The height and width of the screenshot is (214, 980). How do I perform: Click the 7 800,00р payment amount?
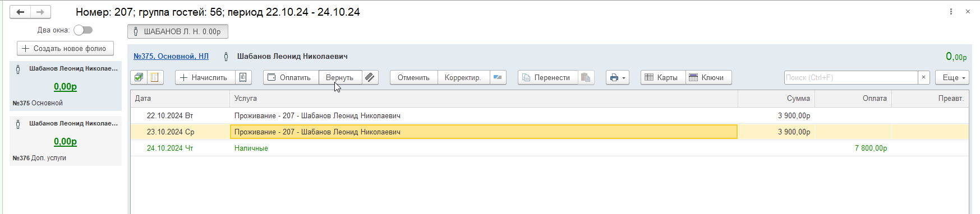[x=871, y=148]
